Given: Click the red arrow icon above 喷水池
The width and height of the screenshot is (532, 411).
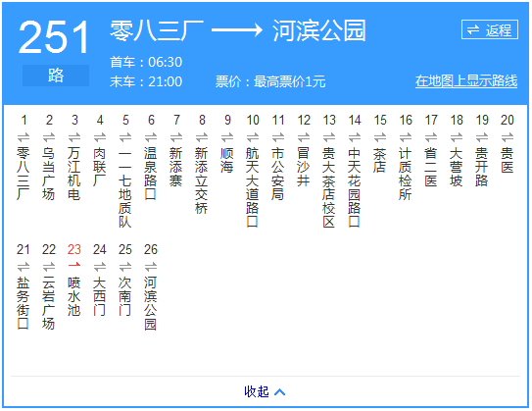Looking at the screenshot, I should point(74,265).
